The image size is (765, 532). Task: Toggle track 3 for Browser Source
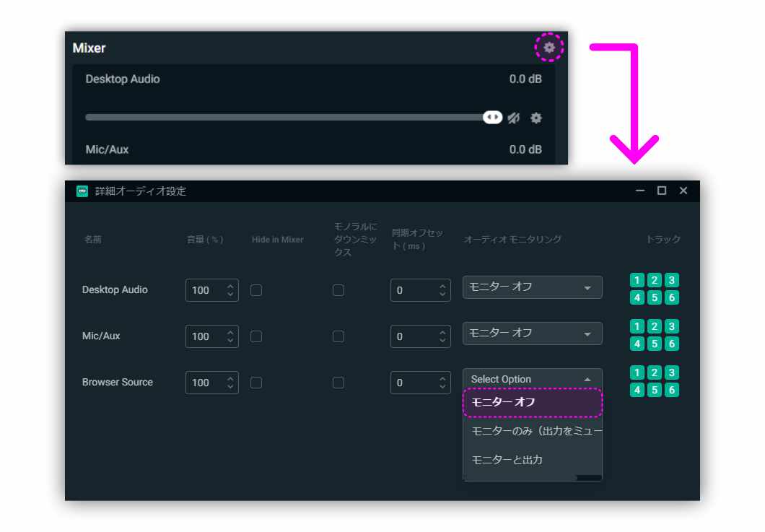(672, 372)
